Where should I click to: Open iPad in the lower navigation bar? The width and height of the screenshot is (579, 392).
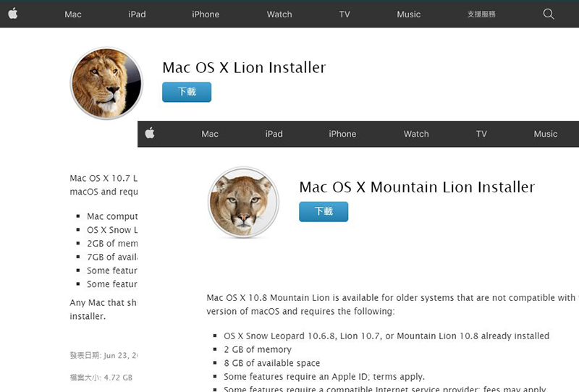click(274, 134)
